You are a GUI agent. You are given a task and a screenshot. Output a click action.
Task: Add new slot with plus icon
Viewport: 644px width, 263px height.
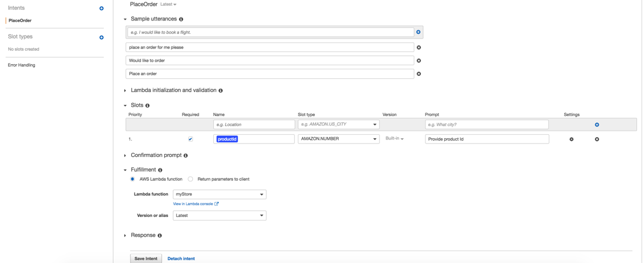point(597,125)
